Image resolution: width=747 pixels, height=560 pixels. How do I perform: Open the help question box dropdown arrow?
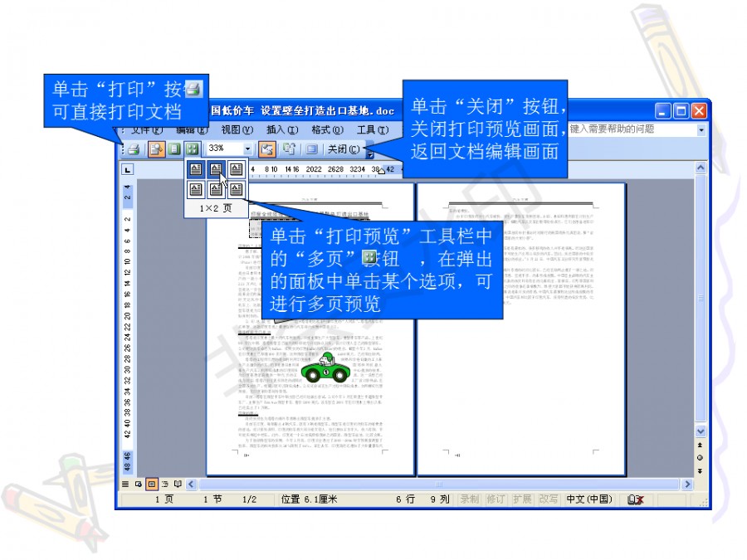pos(701,130)
